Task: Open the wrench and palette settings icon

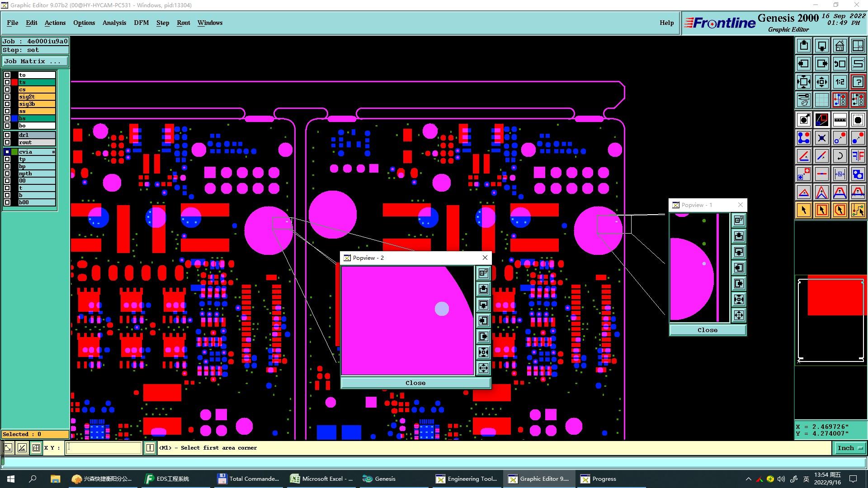Action: (x=804, y=100)
